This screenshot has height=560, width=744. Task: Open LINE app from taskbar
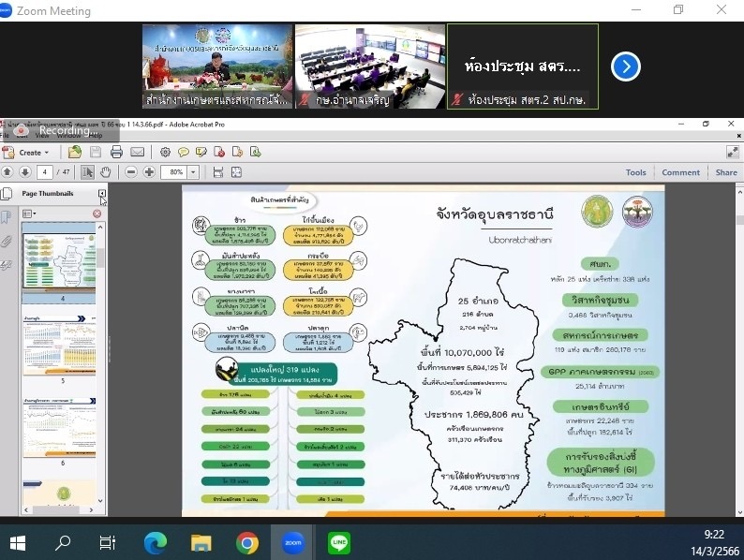point(339,542)
